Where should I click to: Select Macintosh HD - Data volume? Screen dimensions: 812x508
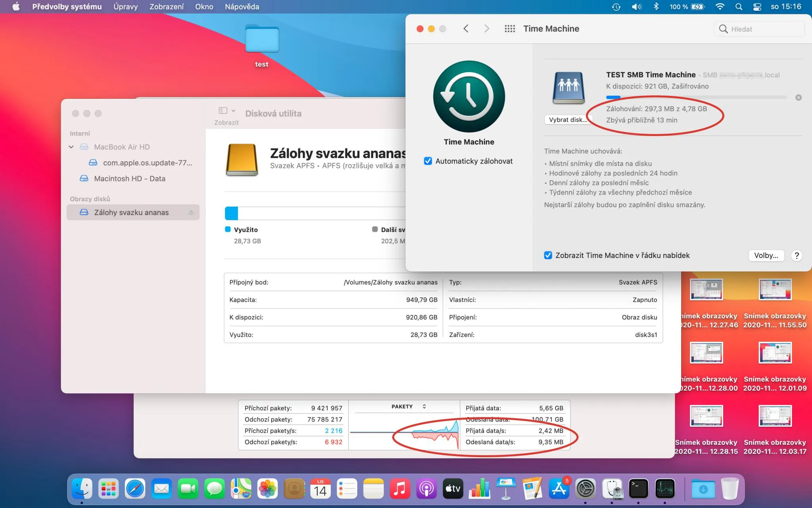[x=130, y=179]
